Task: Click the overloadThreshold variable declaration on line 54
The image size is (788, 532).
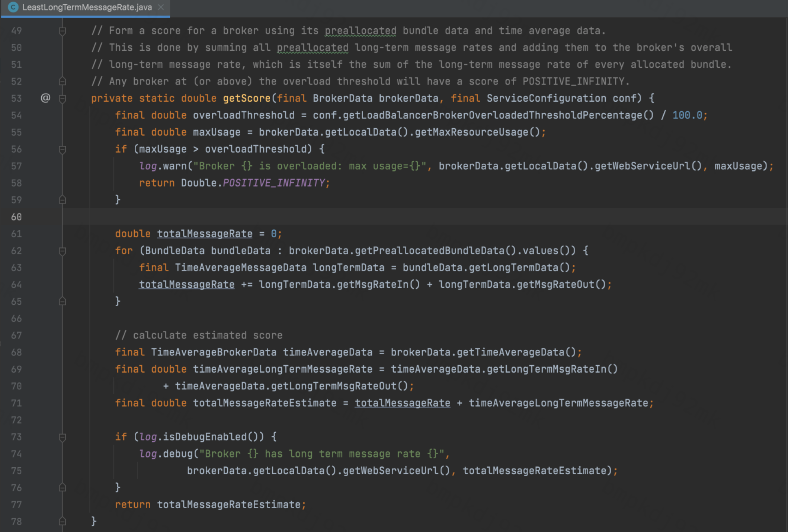Action: point(244,115)
